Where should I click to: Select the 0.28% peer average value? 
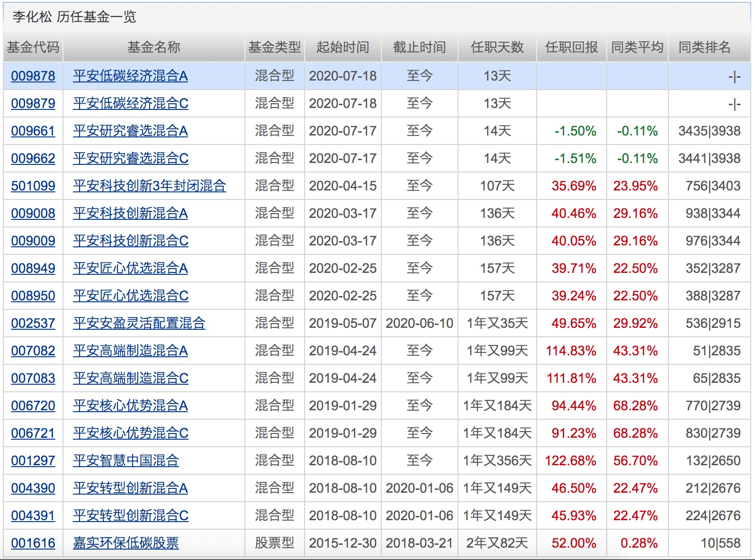[x=639, y=543]
